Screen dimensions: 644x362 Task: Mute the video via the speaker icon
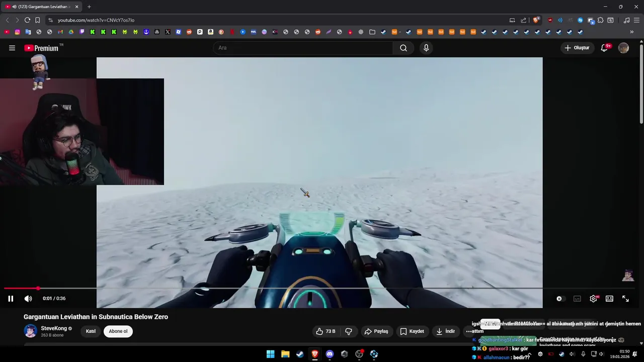(28, 299)
